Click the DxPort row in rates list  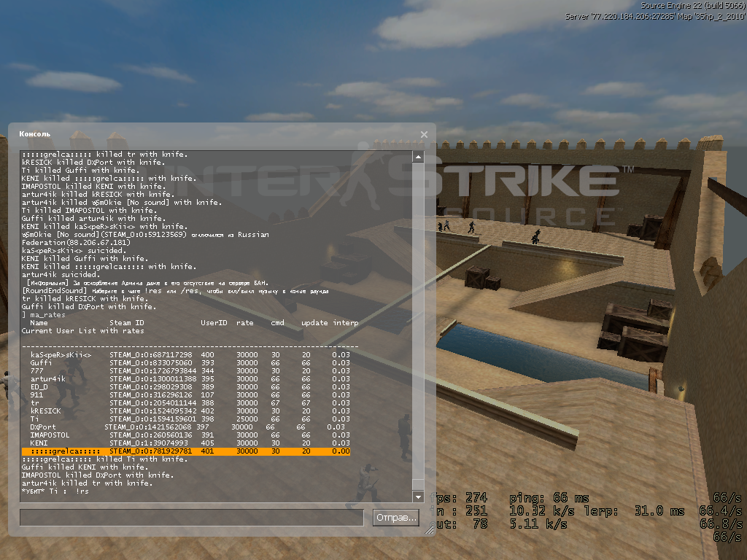click(x=186, y=427)
